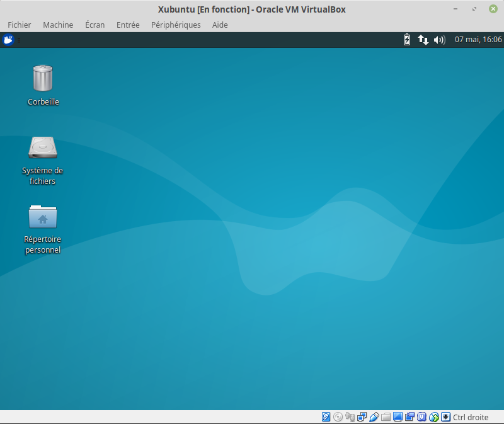Click the volume speaker icon
The height and width of the screenshot is (424, 504).
[x=439, y=40]
